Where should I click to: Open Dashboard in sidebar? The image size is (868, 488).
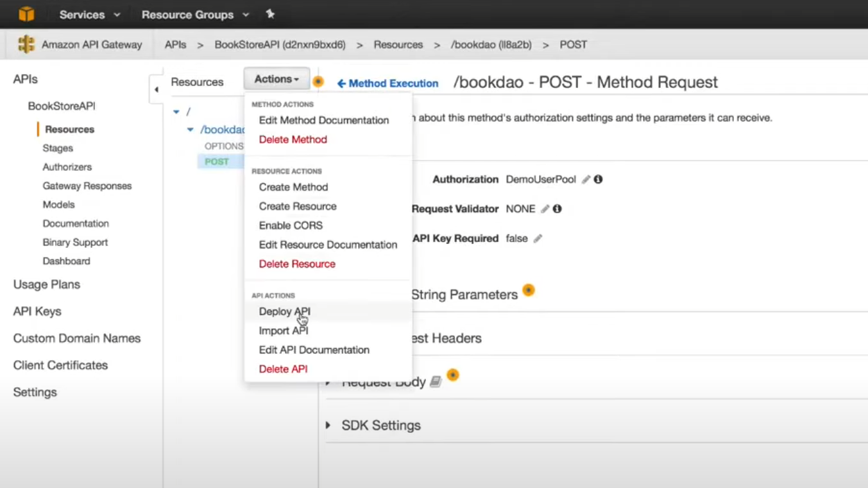pos(66,261)
